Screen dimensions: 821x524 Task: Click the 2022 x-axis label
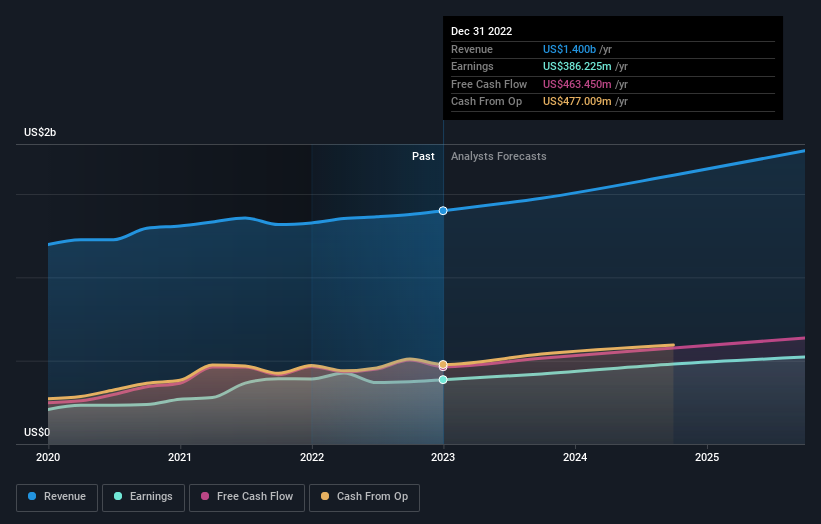(x=312, y=457)
